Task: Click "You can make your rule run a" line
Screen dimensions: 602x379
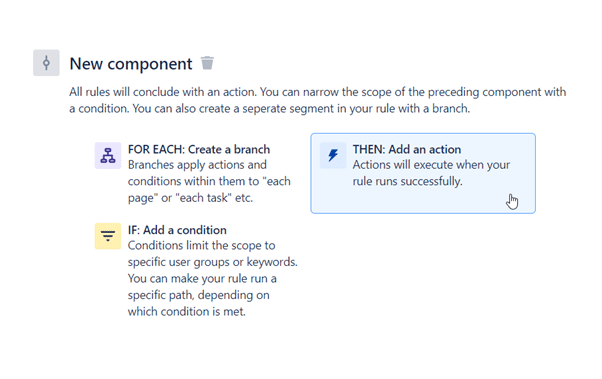Action: 202,278
